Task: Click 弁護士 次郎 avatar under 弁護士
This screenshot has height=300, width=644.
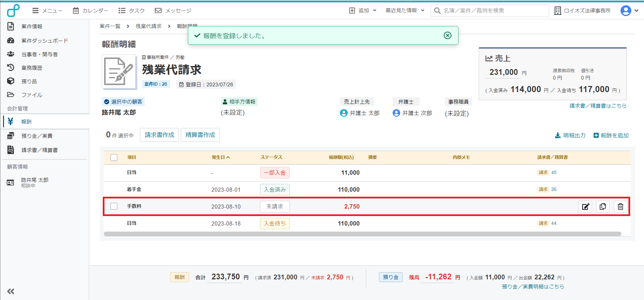Action: coord(396,113)
